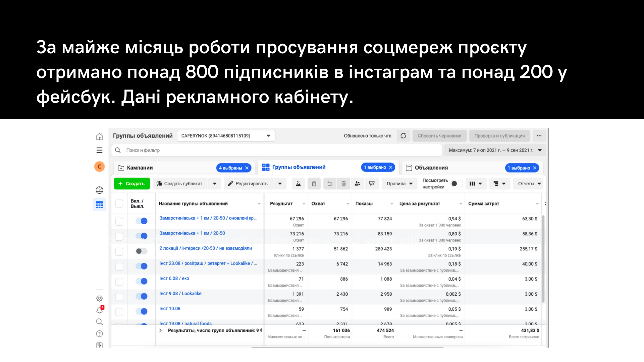The height and width of the screenshot is (362, 644).
Task: Enable the '2 локації / інтереси' ad set toggle
Action: (x=141, y=251)
